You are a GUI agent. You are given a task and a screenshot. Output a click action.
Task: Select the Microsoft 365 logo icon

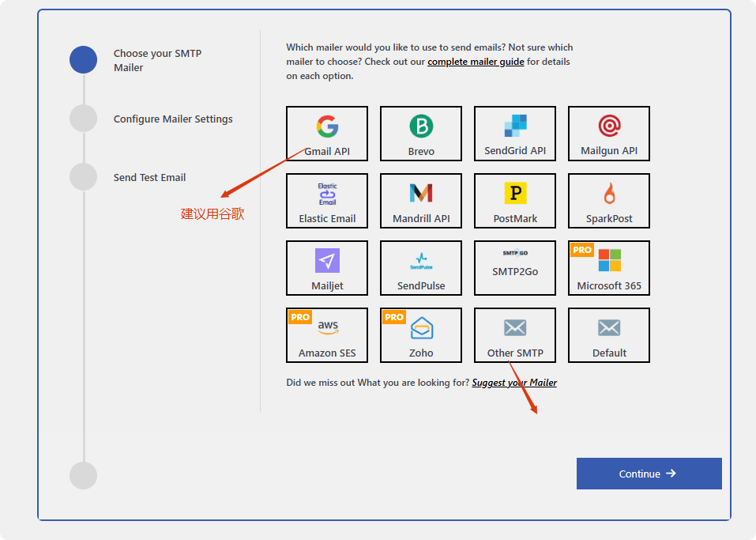click(x=609, y=260)
